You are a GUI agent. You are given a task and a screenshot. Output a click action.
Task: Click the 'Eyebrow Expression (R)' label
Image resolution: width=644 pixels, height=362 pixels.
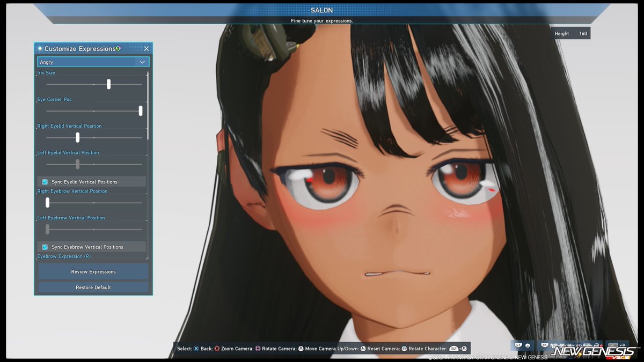(64, 256)
